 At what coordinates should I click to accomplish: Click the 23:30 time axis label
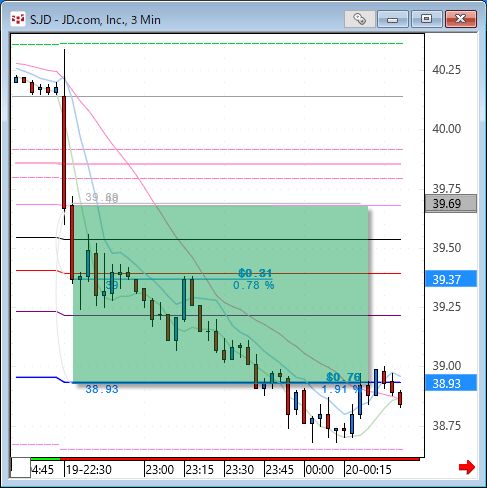(x=240, y=470)
